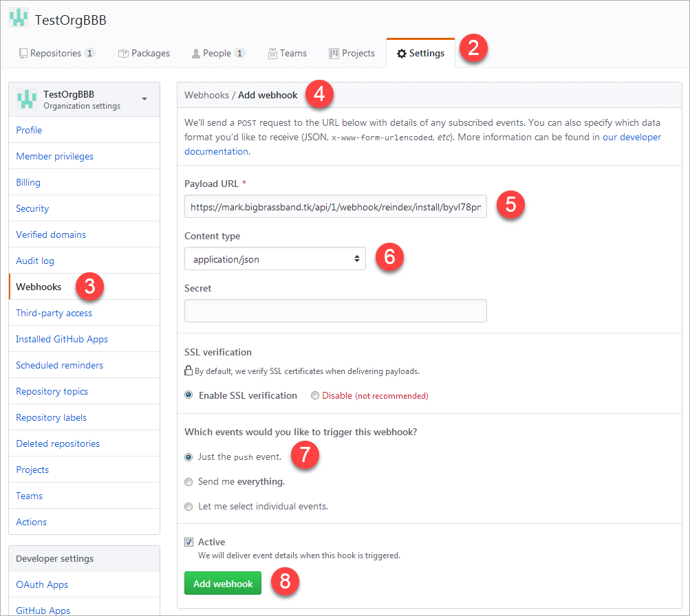Image resolution: width=690 pixels, height=616 pixels.
Task: Click the Projects tab board icon
Action: click(x=334, y=54)
